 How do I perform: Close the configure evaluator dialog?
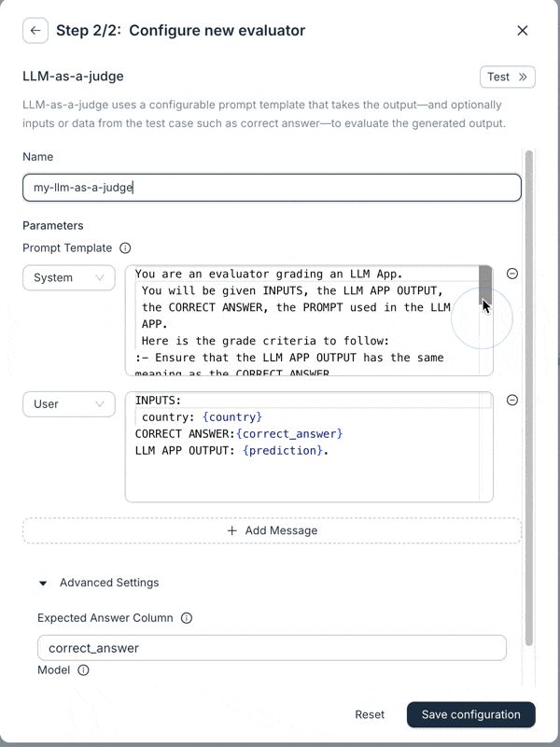(522, 30)
